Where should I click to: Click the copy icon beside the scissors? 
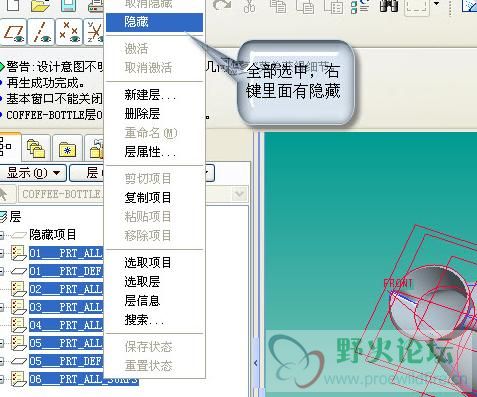click(x=278, y=6)
